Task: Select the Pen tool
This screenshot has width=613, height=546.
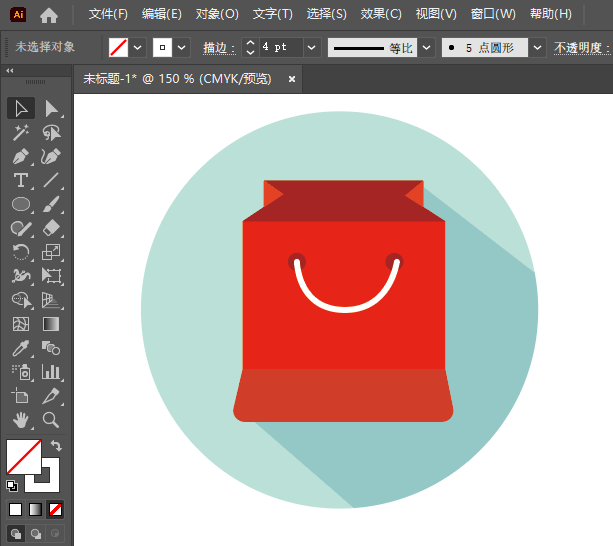Action: (21, 156)
